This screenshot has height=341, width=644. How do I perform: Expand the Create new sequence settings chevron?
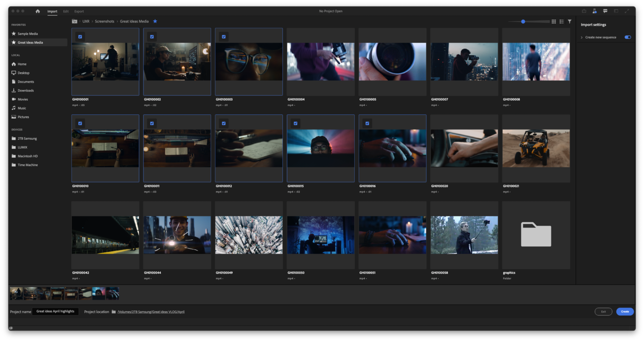pos(581,37)
